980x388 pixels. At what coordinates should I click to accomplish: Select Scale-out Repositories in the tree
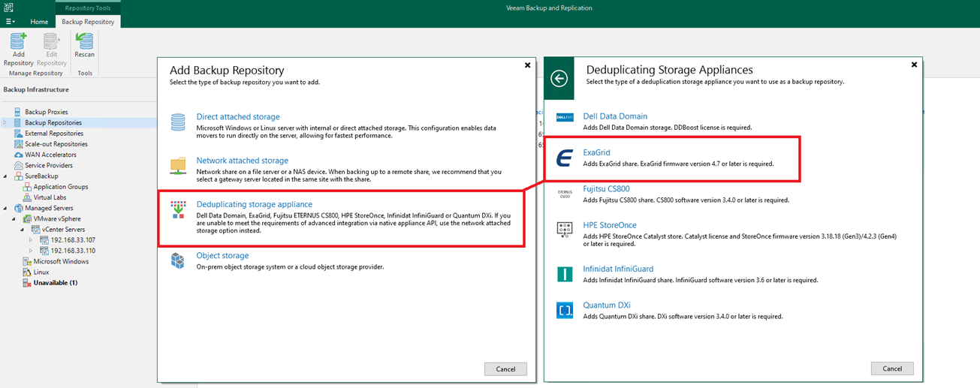click(x=56, y=144)
